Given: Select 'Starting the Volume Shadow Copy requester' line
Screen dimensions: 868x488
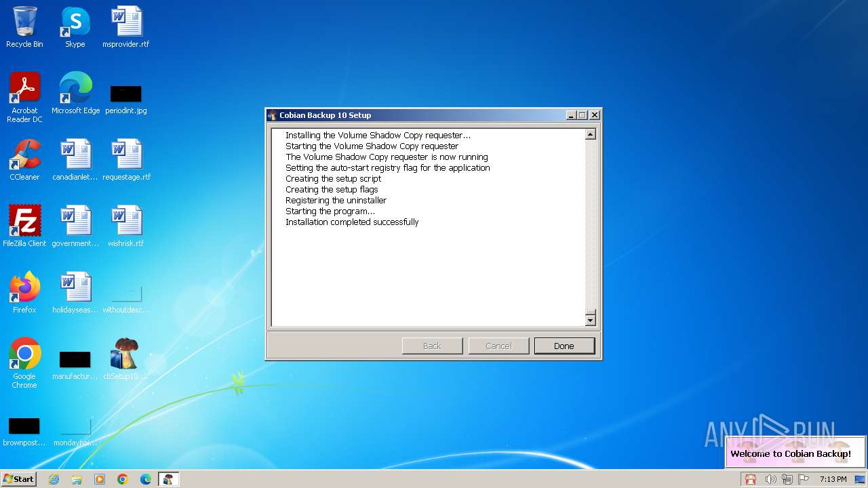Looking at the screenshot, I should pos(372,146).
